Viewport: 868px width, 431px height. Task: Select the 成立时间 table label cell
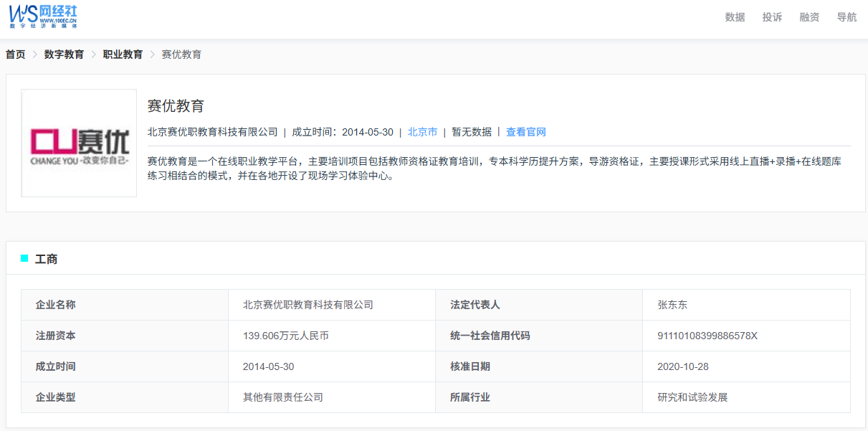tap(125, 366)
